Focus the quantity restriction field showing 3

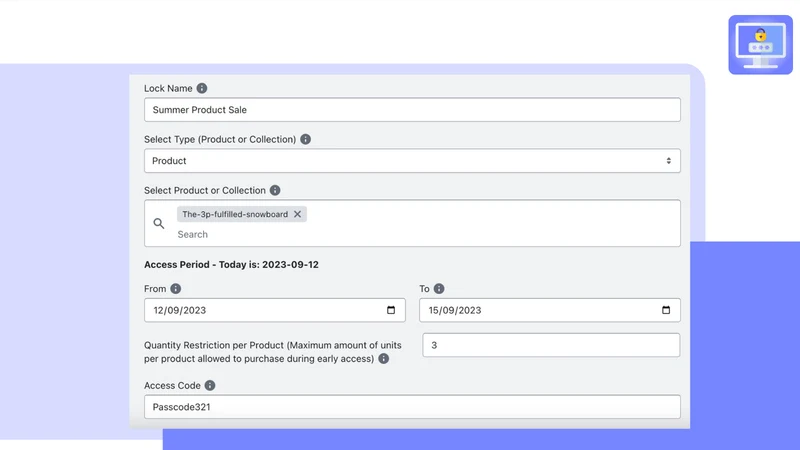551,345
